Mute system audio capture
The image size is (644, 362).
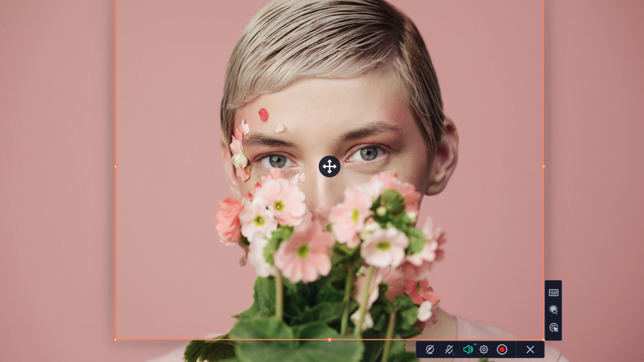pos(468,350)
